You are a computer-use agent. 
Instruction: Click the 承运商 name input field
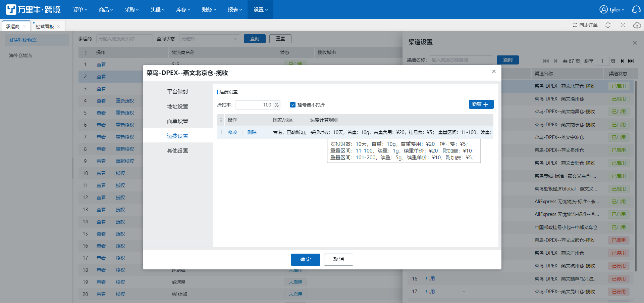(124, 39)
